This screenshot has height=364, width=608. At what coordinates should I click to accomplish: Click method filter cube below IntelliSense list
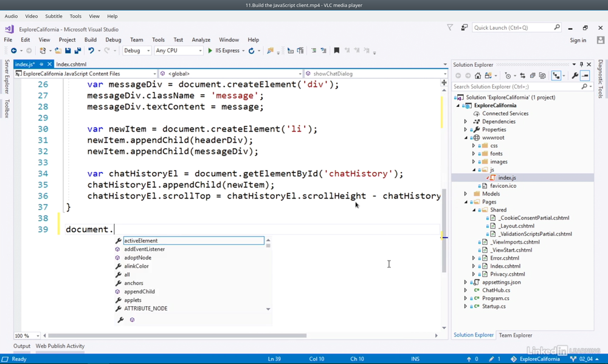click(132, 320)
